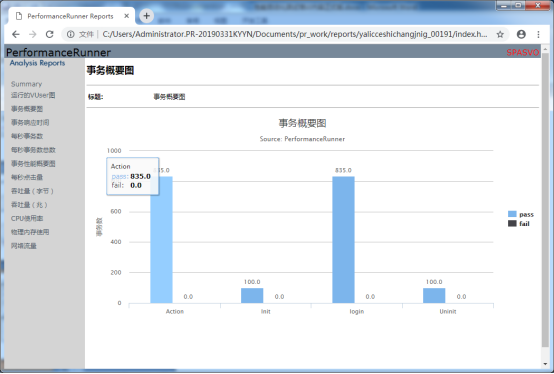Open the 事务响应时间 report
The height and width of the screenshot is (374, 554).
tap(30, 123)
